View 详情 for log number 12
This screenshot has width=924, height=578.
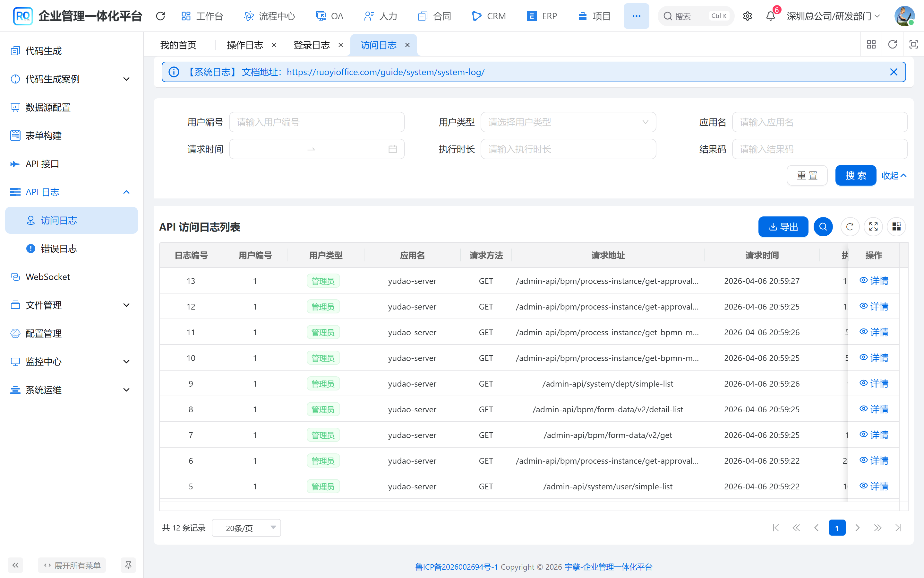point(874,306)
